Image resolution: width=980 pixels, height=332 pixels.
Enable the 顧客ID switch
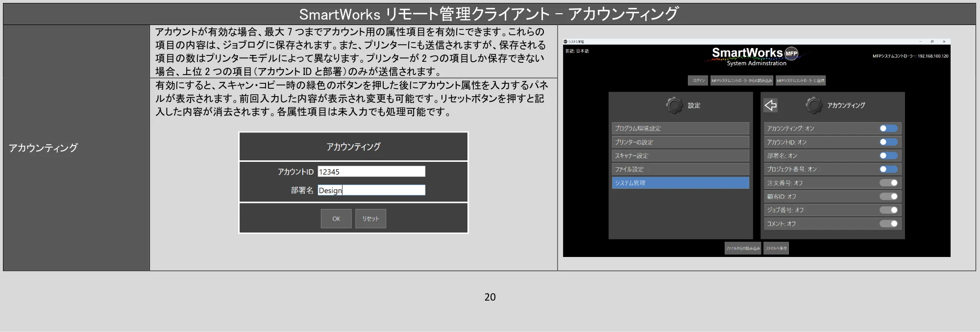tap(888, 196)
